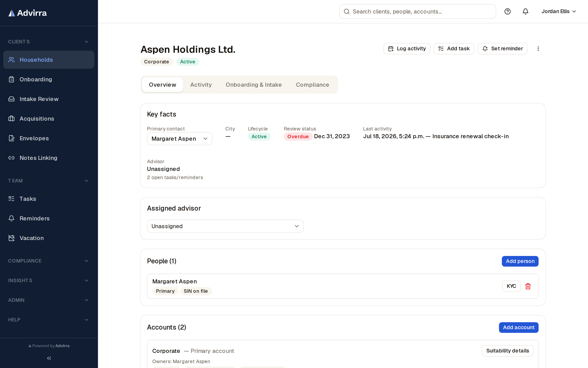Open Envelopes page
Viewport: 588px width, 368px height.
[x=49, y=138]
